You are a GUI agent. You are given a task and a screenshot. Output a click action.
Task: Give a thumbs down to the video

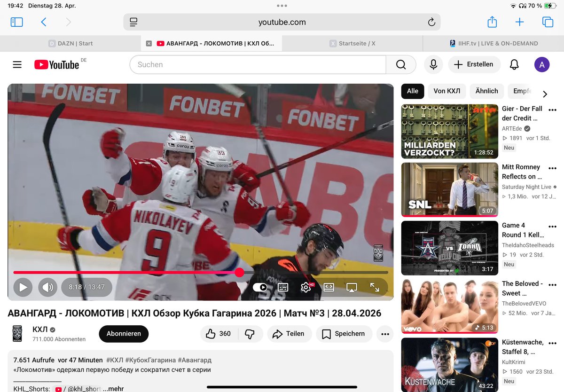click(x=249, y=334)
